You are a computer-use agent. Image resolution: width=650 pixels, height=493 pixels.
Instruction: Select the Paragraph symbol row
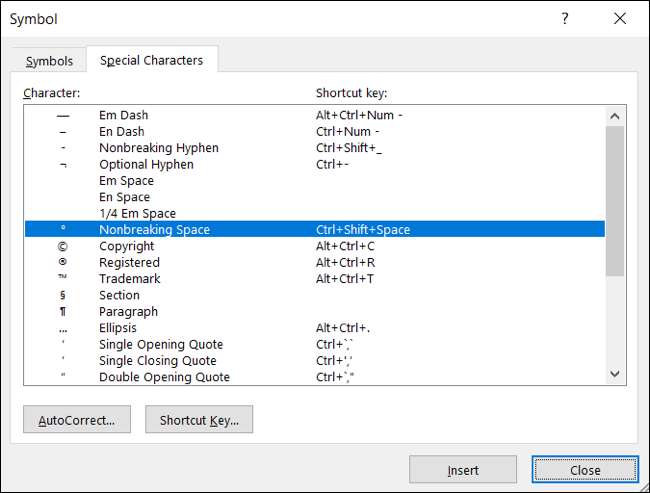(128, 312)
